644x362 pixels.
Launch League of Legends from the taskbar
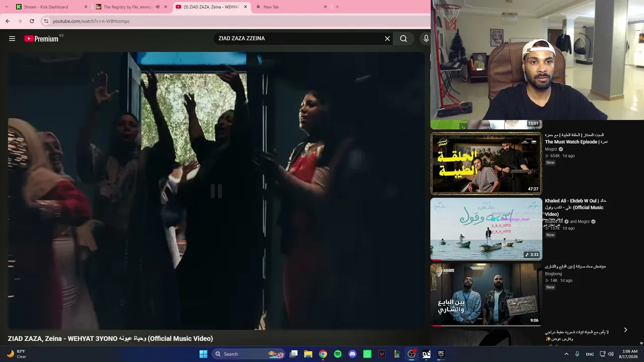396,354
